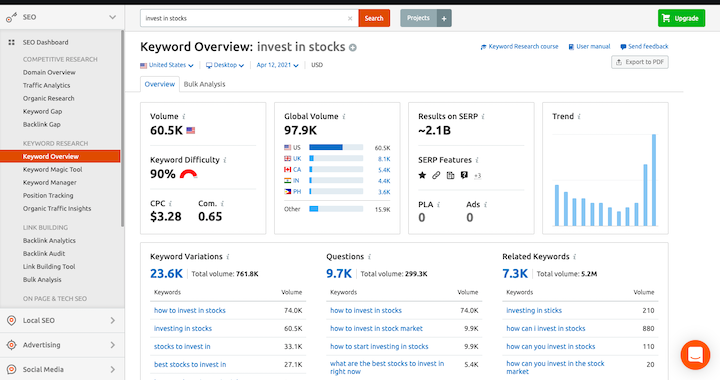Switch to the Overview tab
This screenshot has height=380, width=720.
tap(160, 84)
